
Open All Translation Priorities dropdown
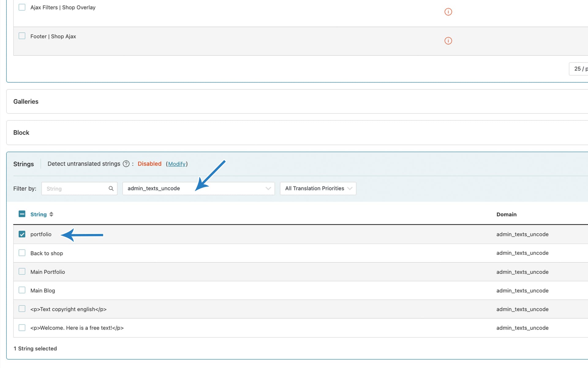click(318, 189)
